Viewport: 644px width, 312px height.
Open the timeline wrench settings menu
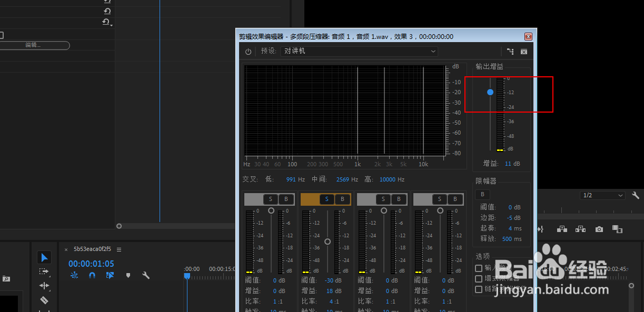[x=145, y=275]
